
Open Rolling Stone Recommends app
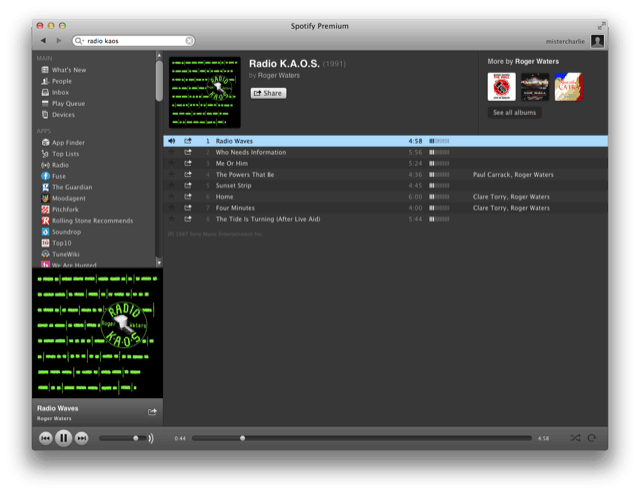87,220
